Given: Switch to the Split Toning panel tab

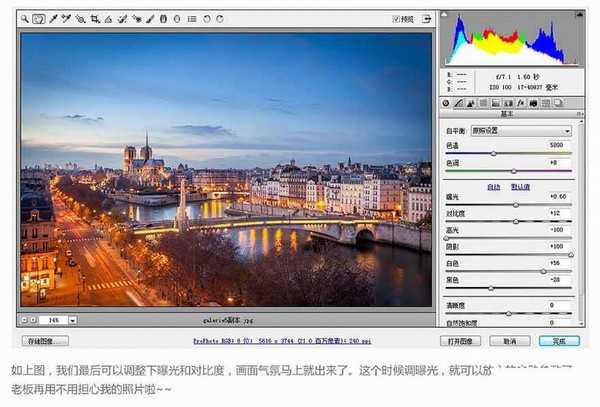Looking at the screenshot, I should click(496, 103).
